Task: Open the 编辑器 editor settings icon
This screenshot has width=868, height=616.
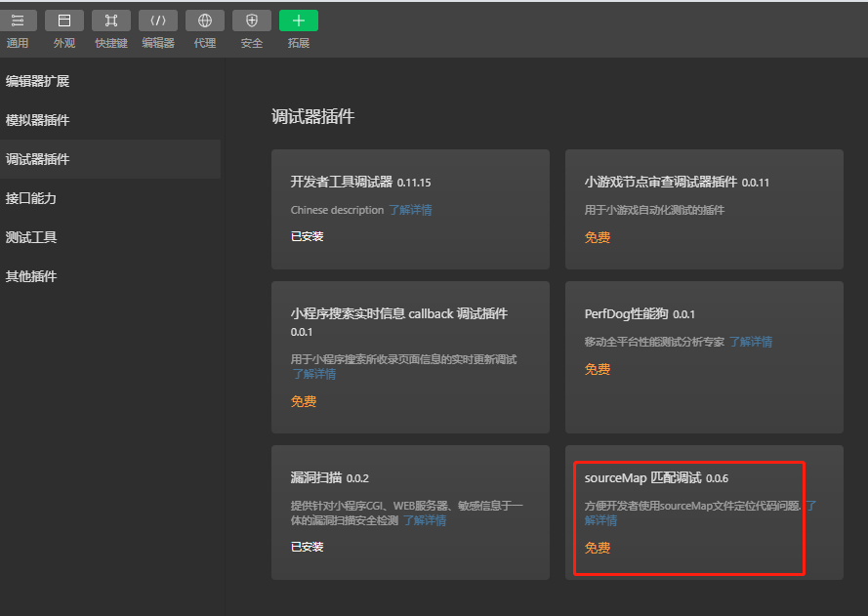Action: click(158, 21)
